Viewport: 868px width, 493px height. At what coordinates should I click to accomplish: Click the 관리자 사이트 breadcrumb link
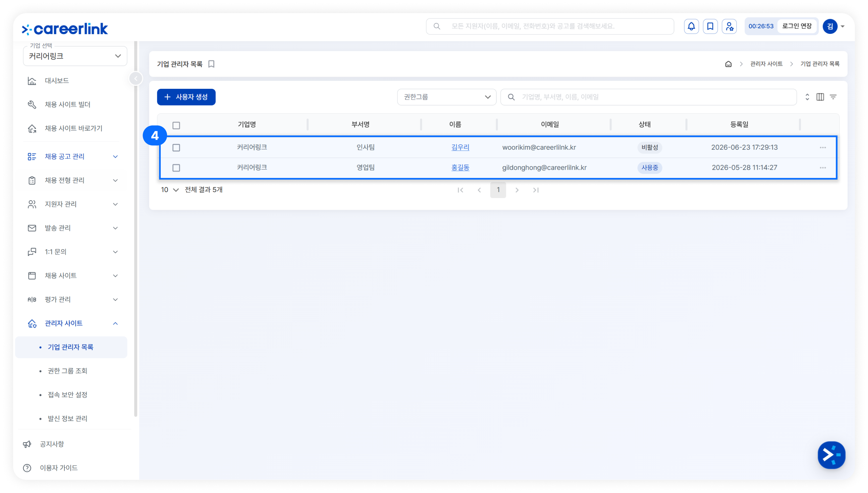pos(766,64)
